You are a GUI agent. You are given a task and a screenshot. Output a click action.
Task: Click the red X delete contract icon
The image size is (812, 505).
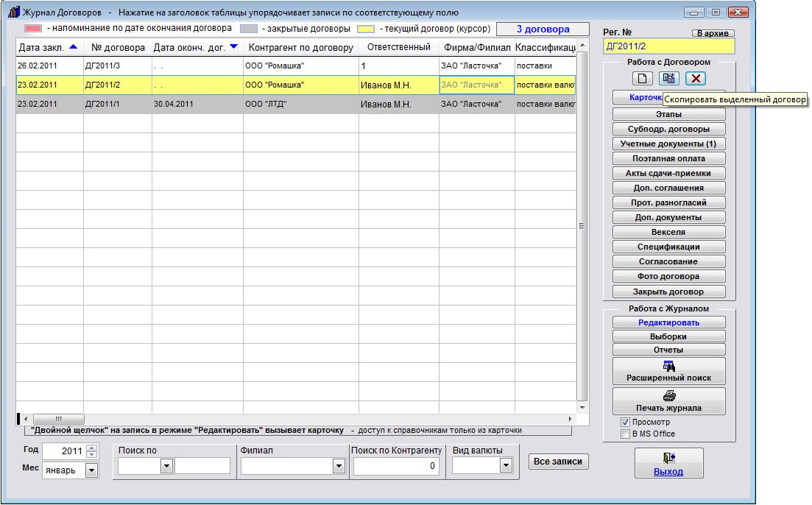[696, 79]
